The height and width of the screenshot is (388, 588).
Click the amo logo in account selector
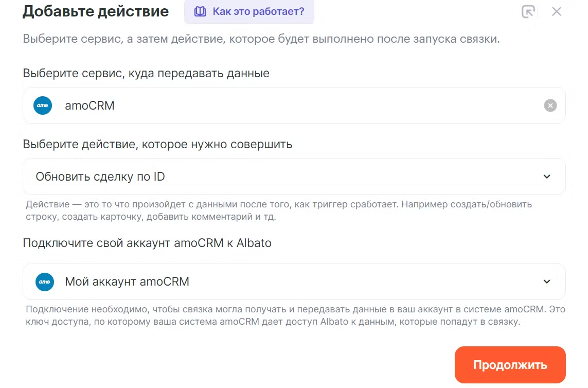coord(45,281)
